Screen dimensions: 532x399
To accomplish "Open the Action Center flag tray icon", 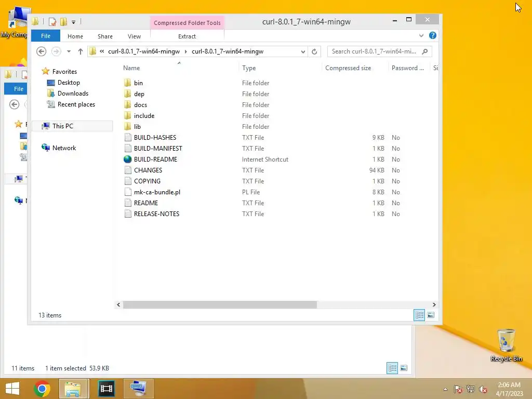I will click(x=458, y=389).
